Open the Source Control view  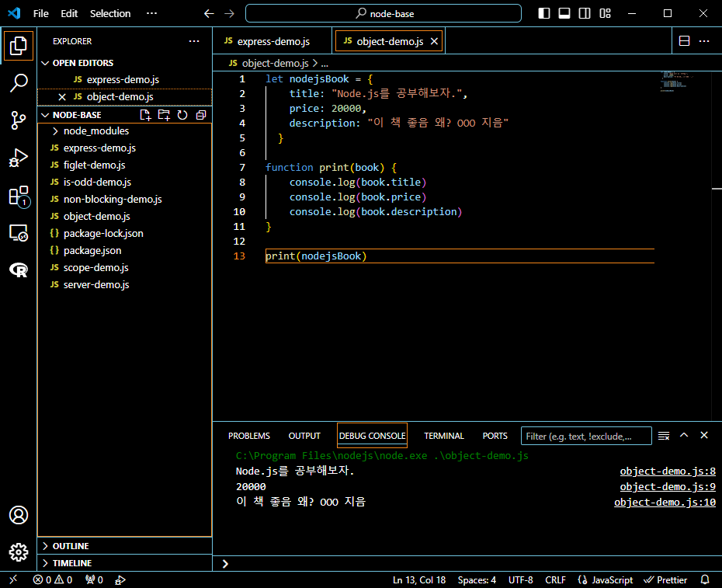coord(19,120)
